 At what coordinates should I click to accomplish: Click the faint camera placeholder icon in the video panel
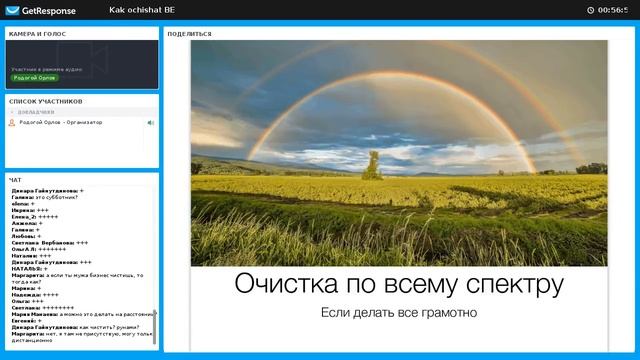point(82,60)
